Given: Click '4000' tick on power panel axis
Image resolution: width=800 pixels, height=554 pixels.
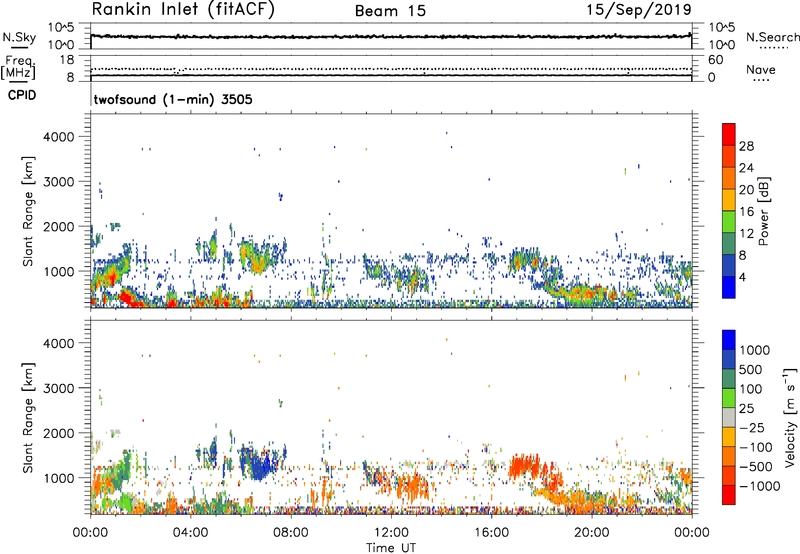Looking at the screenshot, I should point(59,137).
